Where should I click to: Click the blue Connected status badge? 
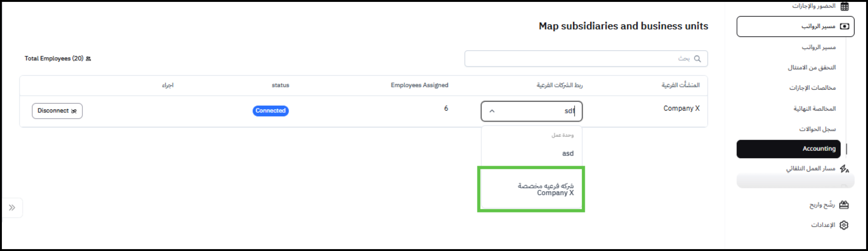(271, 111)
